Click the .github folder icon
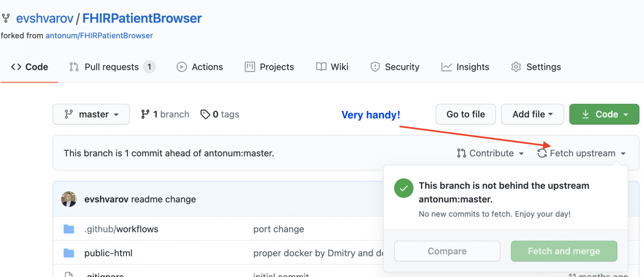644x277 pixels. click(x=69, y=229)
